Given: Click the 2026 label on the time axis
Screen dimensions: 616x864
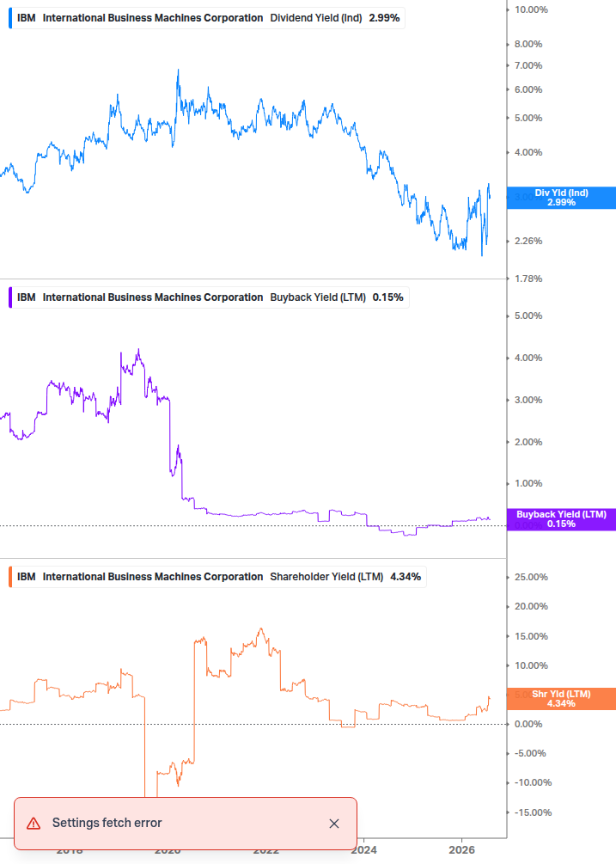Looking at the screenshot, I should 461,850.
